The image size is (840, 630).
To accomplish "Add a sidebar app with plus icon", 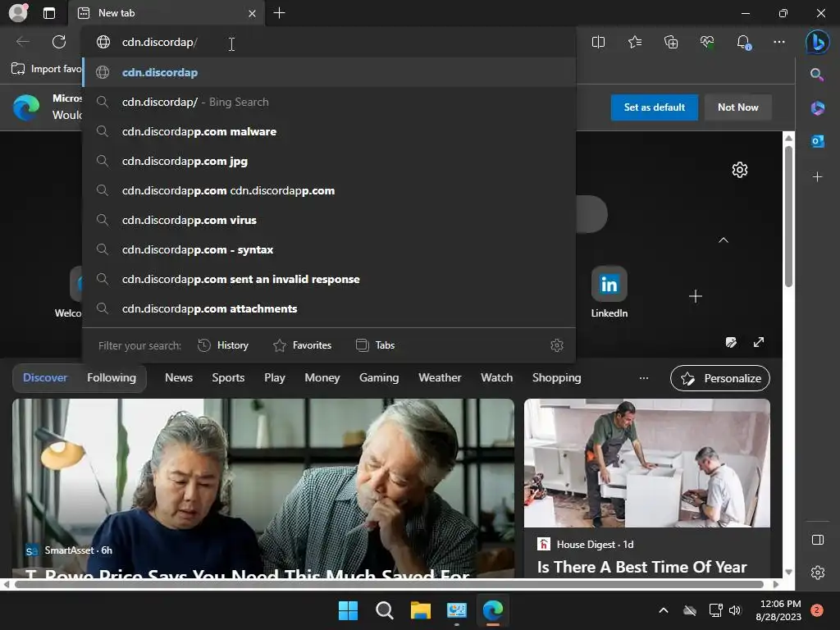I will coord(818,176).
